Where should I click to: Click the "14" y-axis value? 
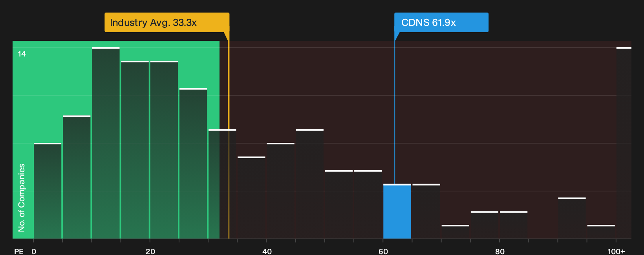[x=22, y=54]
